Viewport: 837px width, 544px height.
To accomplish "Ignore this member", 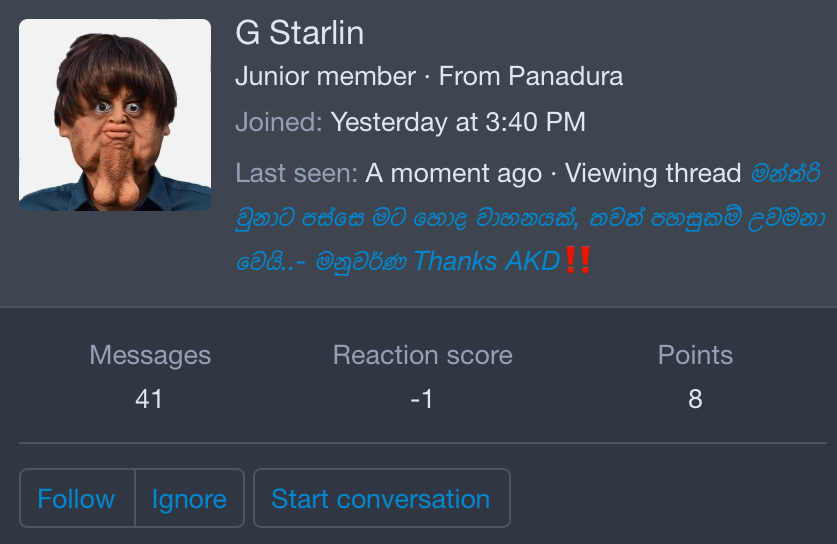I will point(189,499).
